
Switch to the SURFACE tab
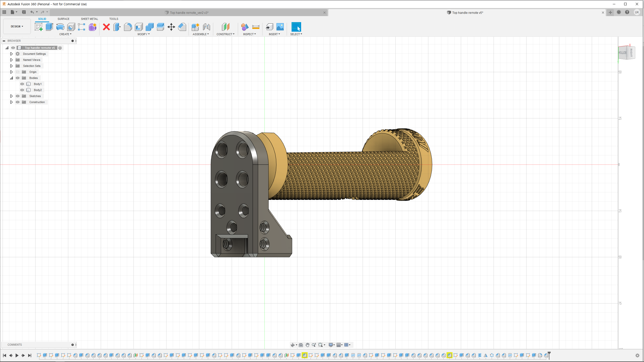(x=63, y=19)
